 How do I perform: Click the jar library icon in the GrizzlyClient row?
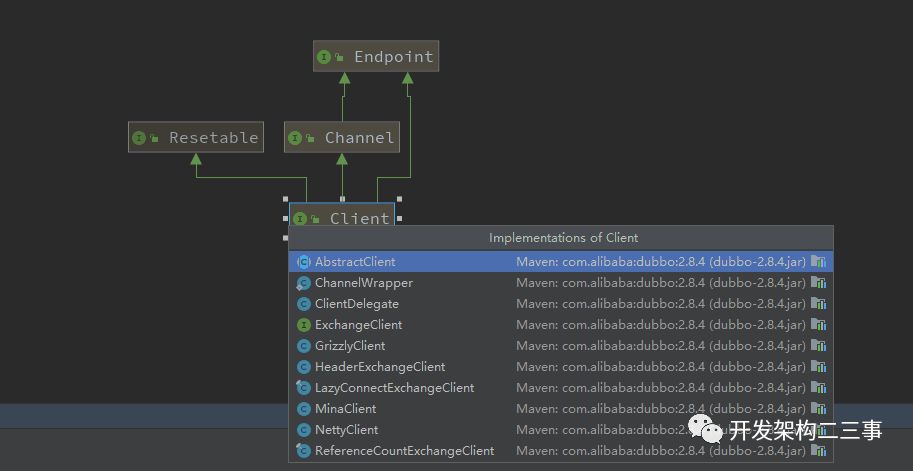click(819, 346)
